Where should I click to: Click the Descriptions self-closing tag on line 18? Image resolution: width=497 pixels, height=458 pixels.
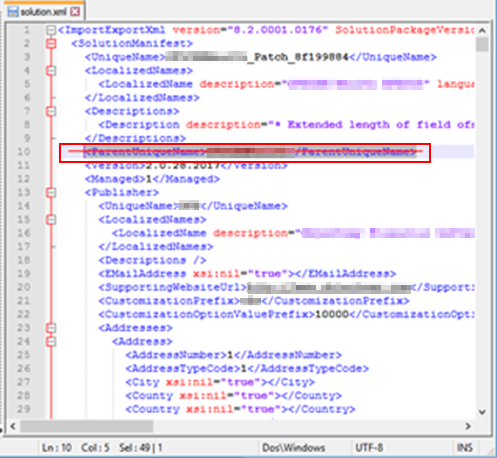click(x=153, y=260)
